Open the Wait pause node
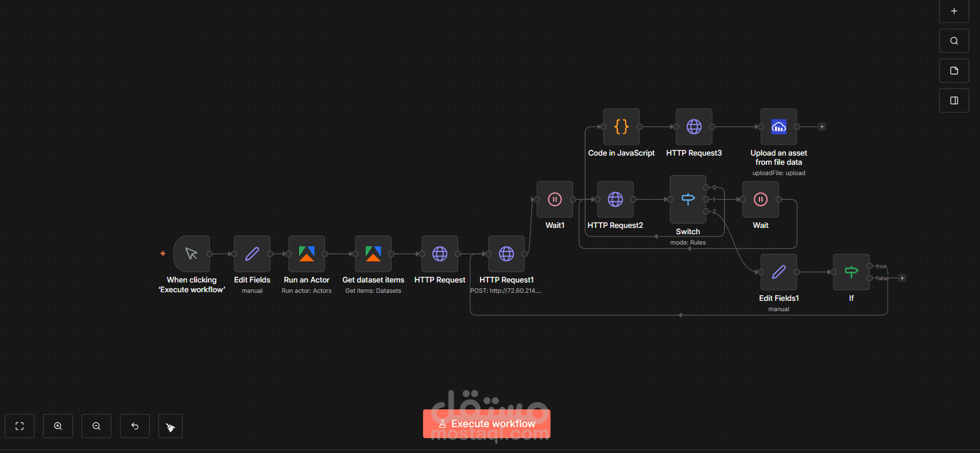The width and height of the screenshot is (980, 453). tap(761, 199)
